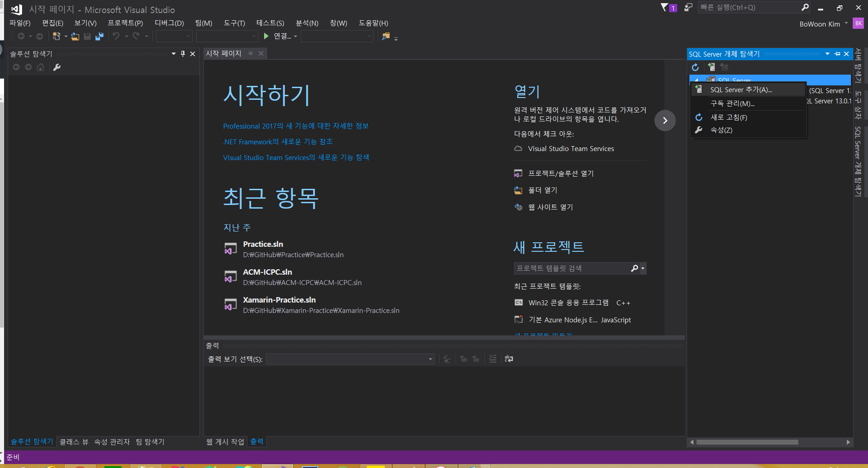Image resolution: width=868 pixels, height=468 pixels.
Task: Open the 파일(F) menu
Action: point(20,23)
